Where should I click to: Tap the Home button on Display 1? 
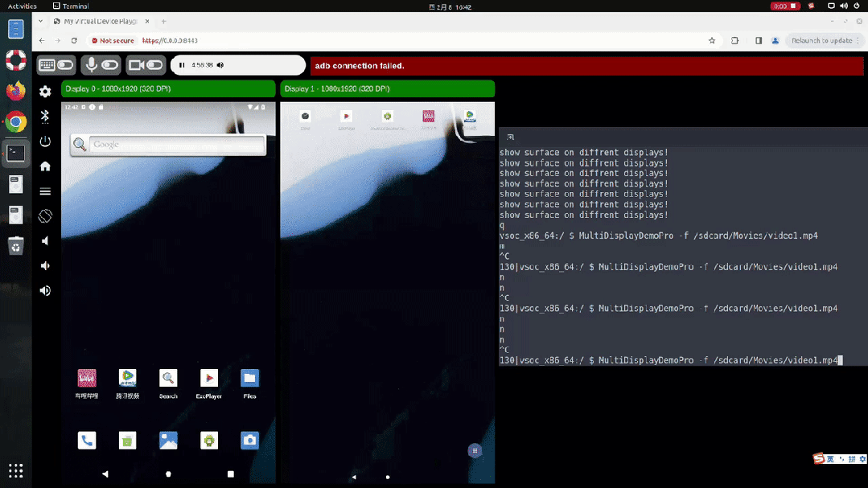pyautogui.click(x=388, y=477)
